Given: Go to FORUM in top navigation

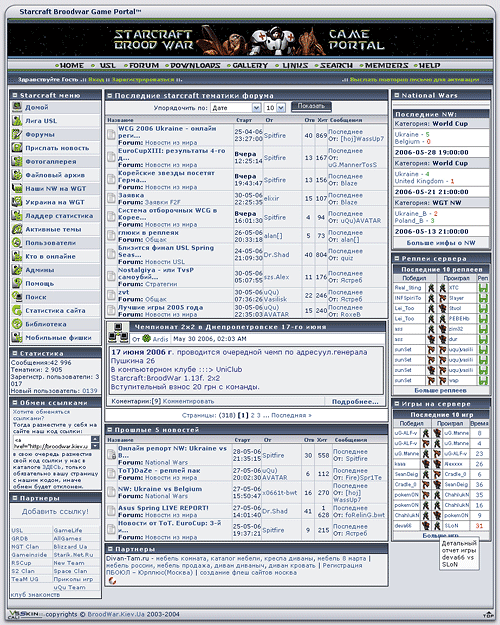Looking at the screenshot, I should click(144, 65).
